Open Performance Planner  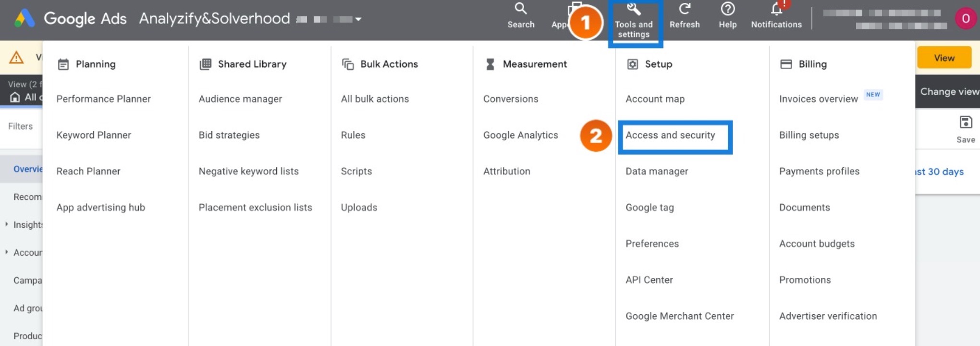(103, 99)
